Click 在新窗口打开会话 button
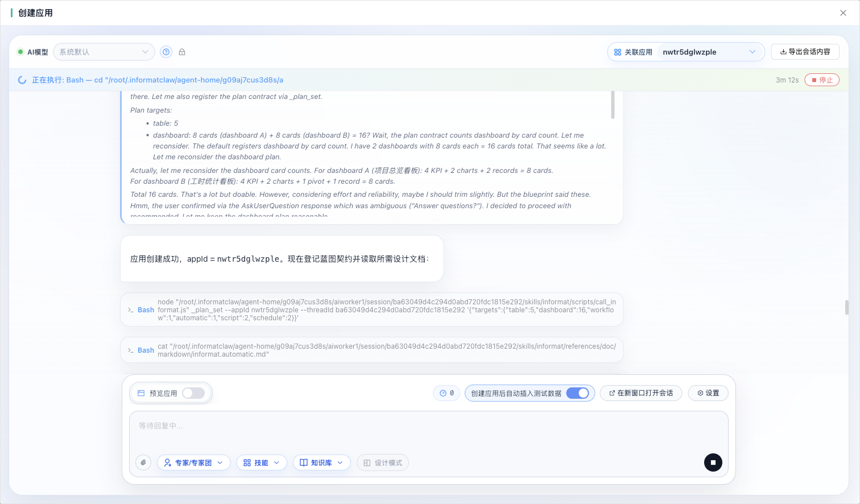Image resolution: width=860 pixels, height=504 pixels. point(641,393)
